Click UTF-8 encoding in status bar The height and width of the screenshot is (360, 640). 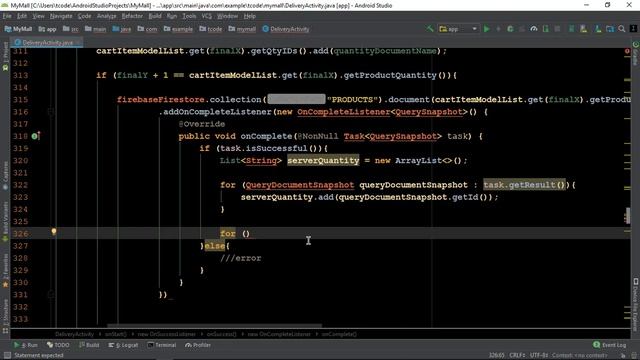tap(539, 356)
